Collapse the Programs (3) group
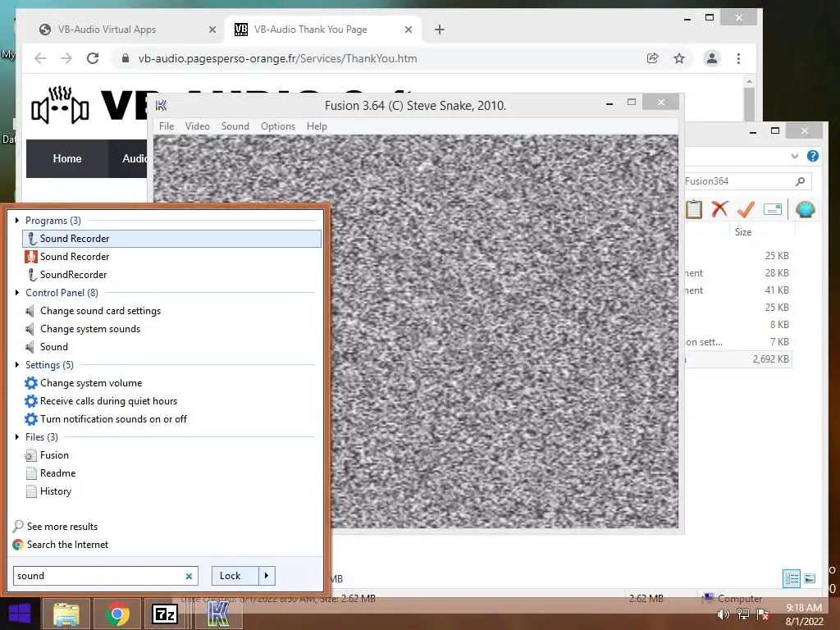The width and height of the screenshot is (840, 630). point(17,220)
